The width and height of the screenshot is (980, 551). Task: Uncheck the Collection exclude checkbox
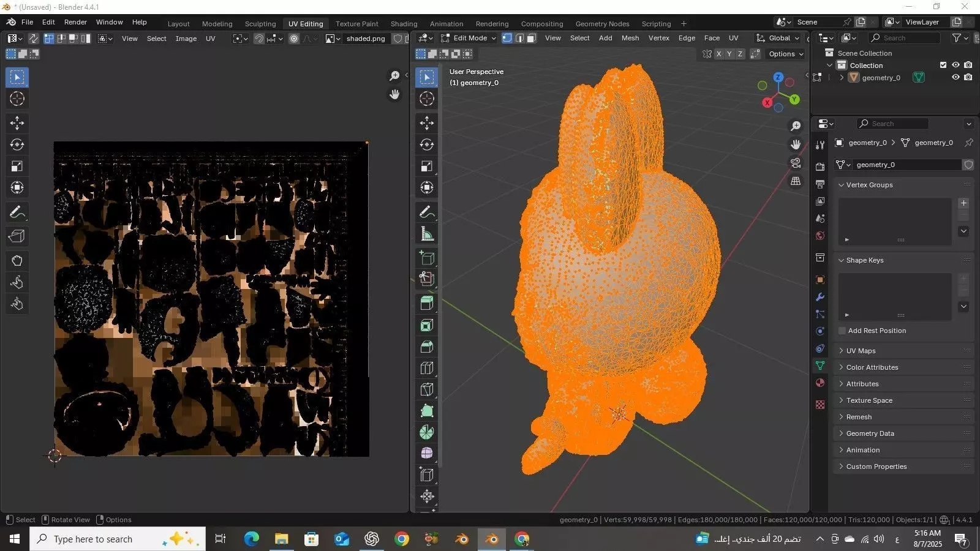tap(943, 65)
